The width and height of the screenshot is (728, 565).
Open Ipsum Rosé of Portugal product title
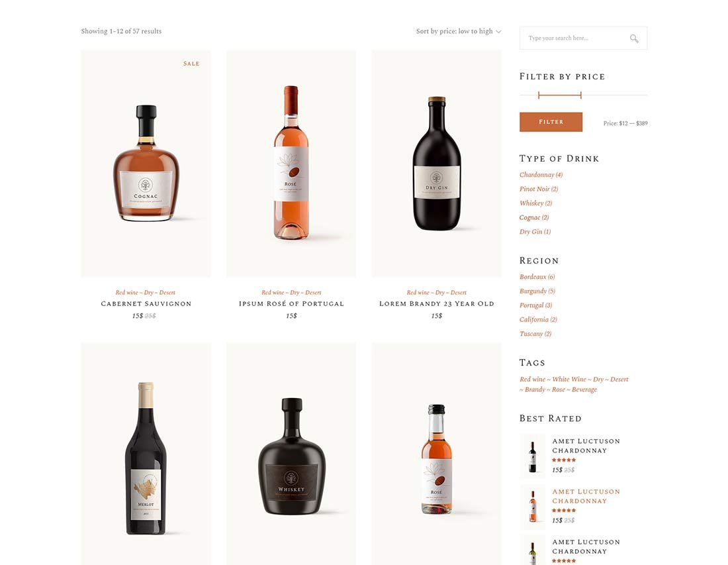[291, 303]
